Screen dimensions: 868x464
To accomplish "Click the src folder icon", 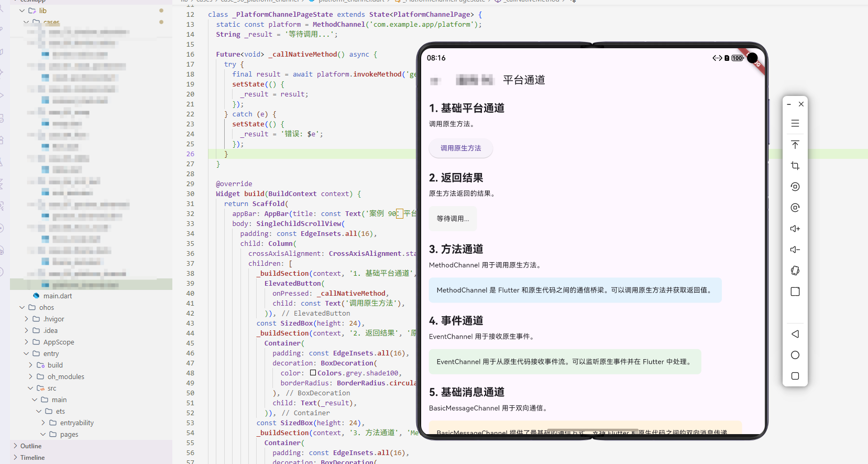I will (x=40, y=388).
